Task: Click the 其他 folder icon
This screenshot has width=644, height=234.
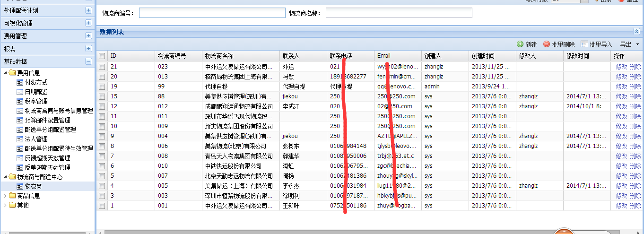Action: [x=12, y=205]
